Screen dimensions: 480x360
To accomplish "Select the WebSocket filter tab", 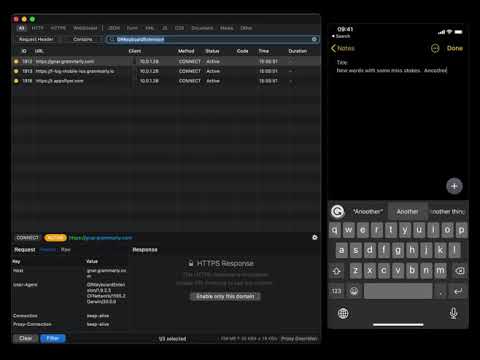I will [85, 28].
